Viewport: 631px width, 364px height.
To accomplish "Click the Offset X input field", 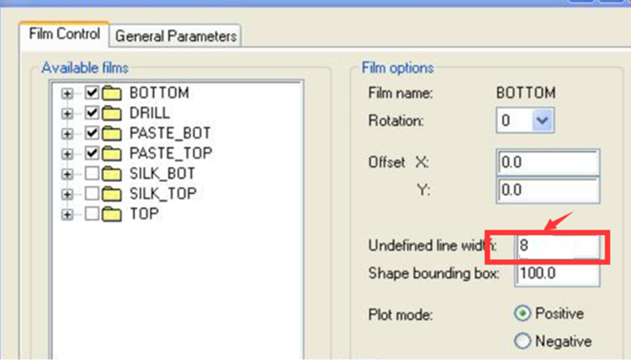I will pos(548,162).
